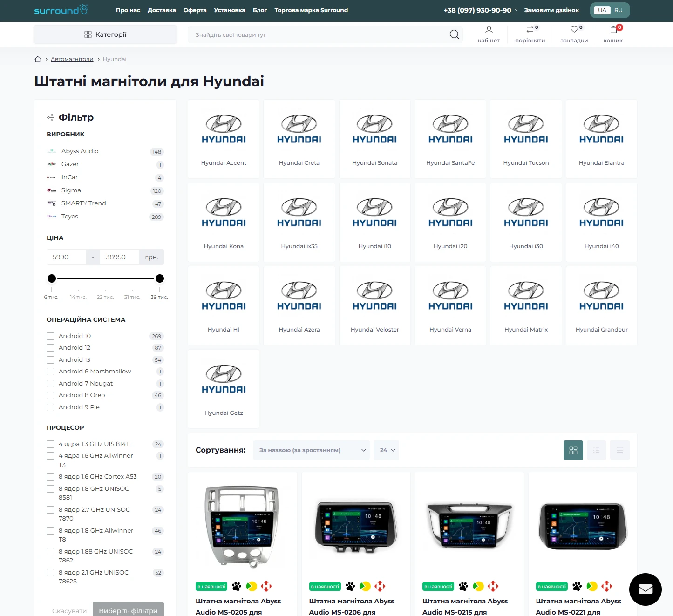Switch to detailed list view icon
The height and width of the screenshot is (616, 673).
(596, 450)
